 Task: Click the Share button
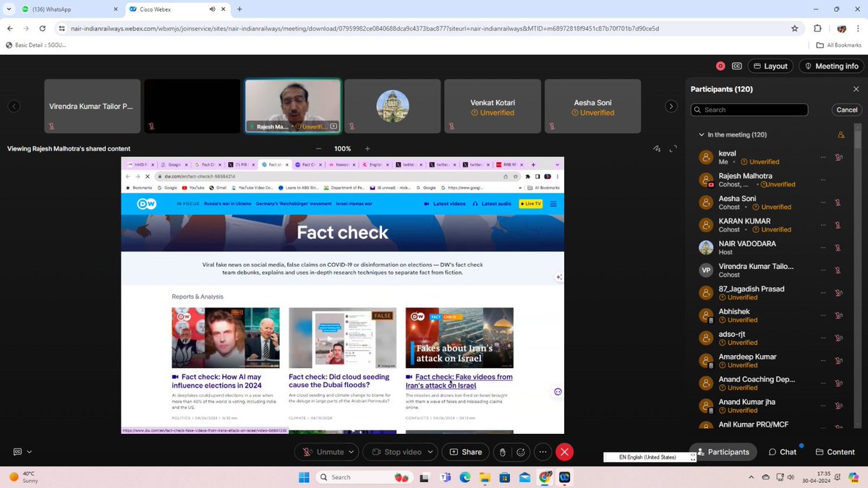coord(465,452)
